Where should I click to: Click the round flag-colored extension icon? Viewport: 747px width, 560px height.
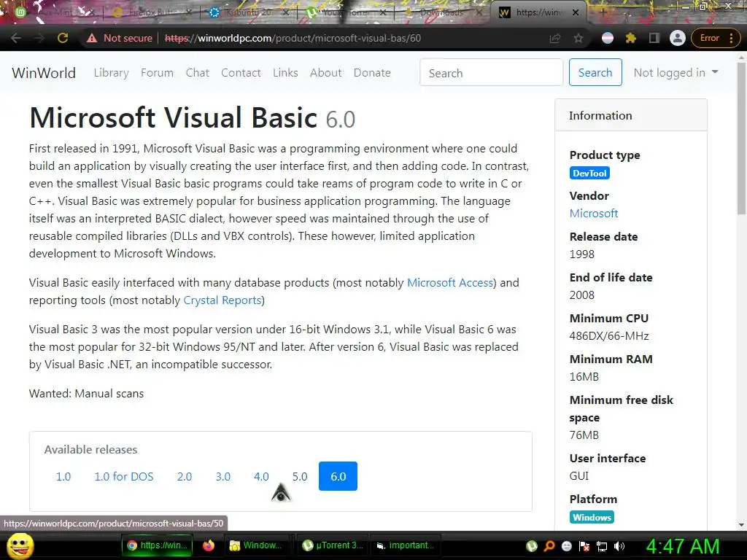pos(608,38)
